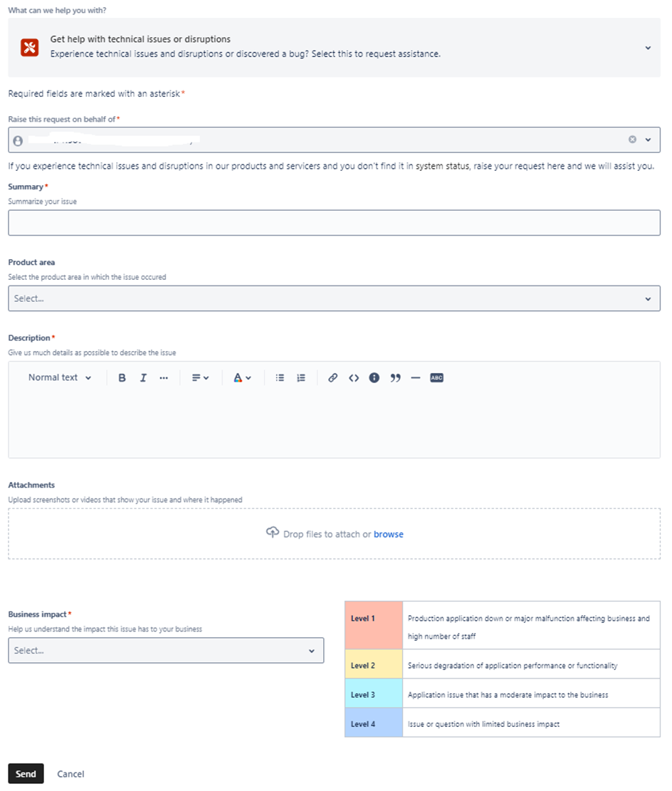Insert a link in description
This screenshot has width=672, height=791.
[332, 378]
